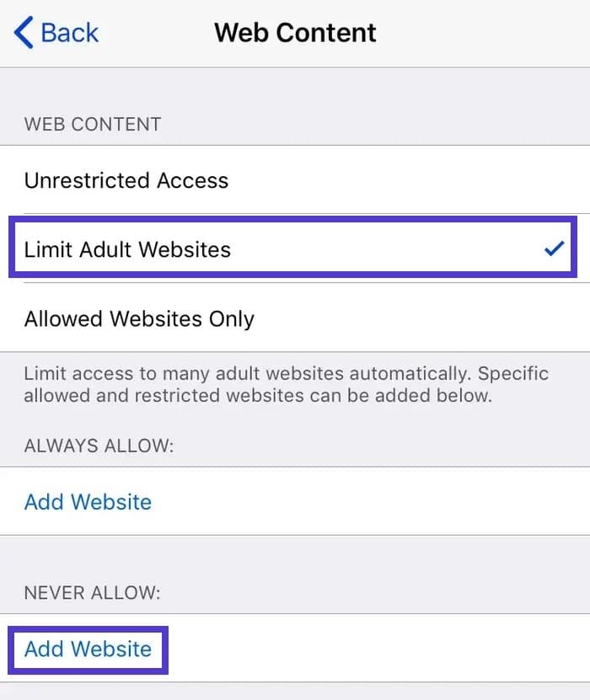
Task: Tap the Unrestricted Access row text
Action: [126, 180]
